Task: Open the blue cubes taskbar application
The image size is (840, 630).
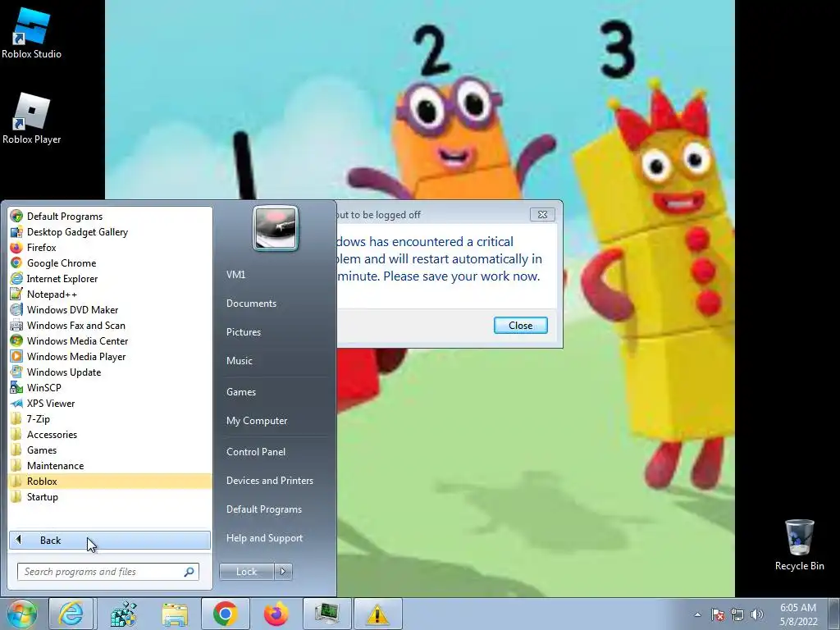Action: pyautogui.click(x=123, y=614)
